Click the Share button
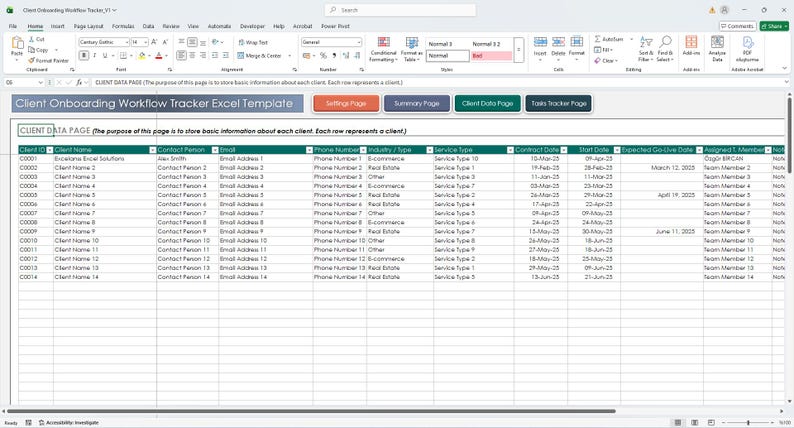The width and height of the screenshot is (794, 428). click(x=774, y=26)
